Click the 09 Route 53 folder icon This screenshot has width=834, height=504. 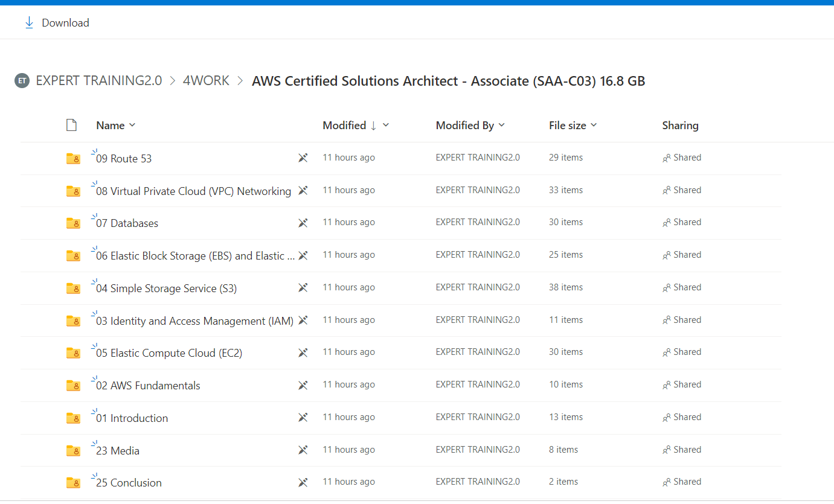point(73,159)
